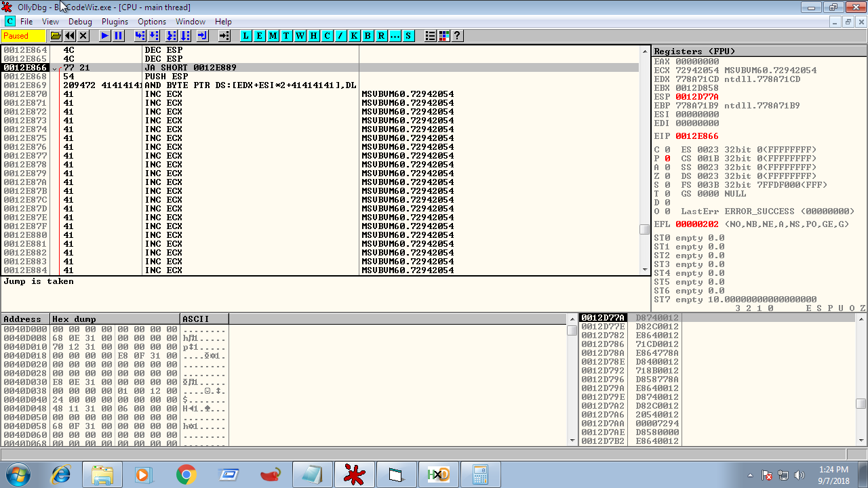
Task: Open the CPU window system menu icon
Action: 9,22
